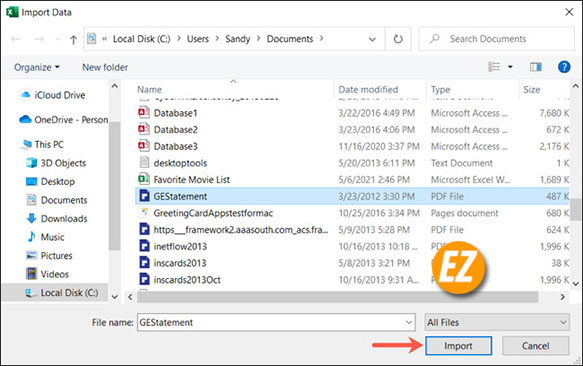Select This PC in sidebar
Viewport: 583px width, 366px height.
pyautogui.click(x=43, y=144)
